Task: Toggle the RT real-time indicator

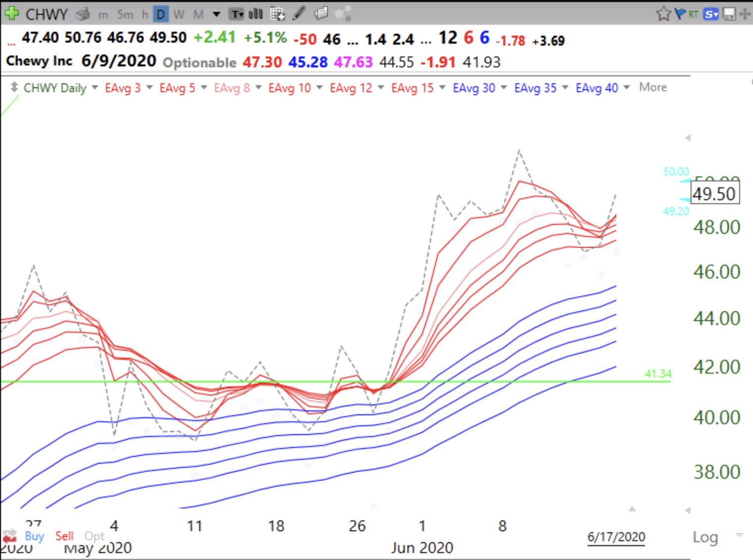Action: (693, 15)
